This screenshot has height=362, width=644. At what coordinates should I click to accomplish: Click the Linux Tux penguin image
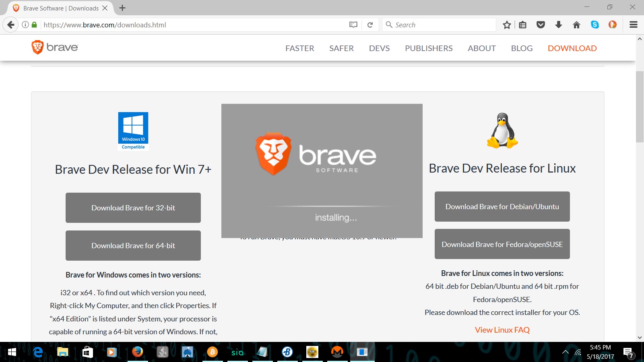(x=502, y=131)
